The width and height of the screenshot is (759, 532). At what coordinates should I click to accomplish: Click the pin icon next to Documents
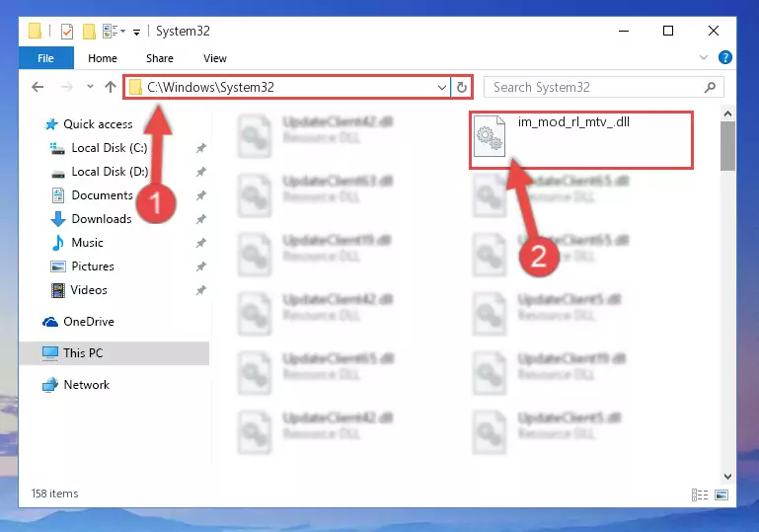[201, 195]
